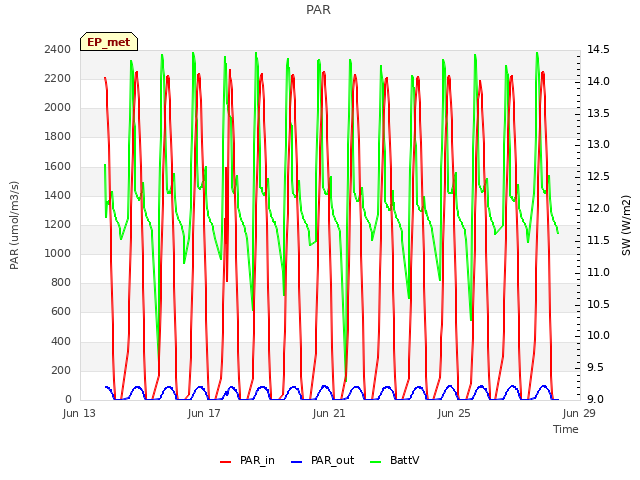Click the 'Time' x-axis label
Screen dimensions: 640x480
click(566, 429)
